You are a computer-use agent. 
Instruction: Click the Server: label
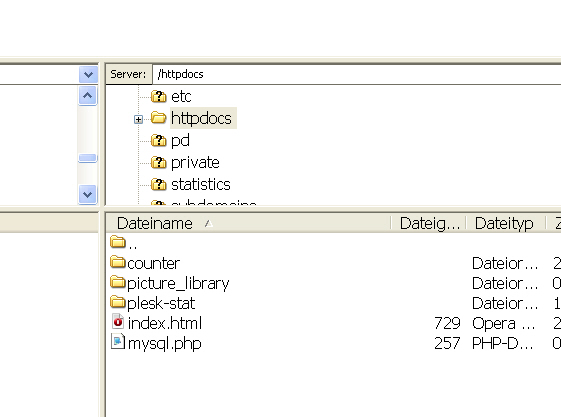click(128, 74)
